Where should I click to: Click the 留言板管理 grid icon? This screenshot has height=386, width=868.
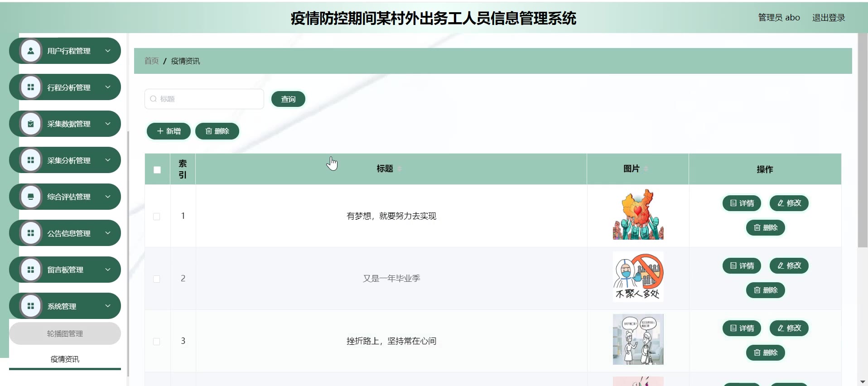[x=31, y=270]
